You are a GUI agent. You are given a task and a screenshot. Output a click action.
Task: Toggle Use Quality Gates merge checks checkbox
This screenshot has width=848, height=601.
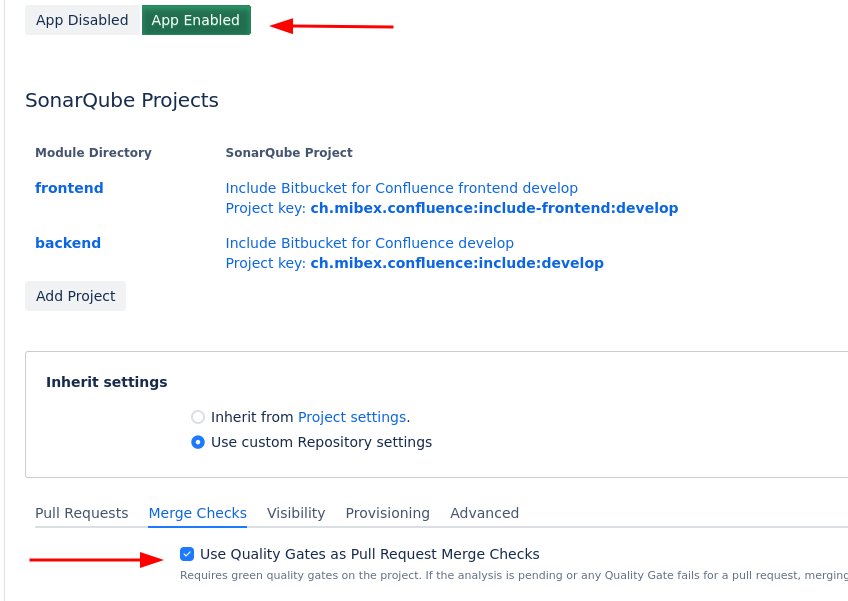[187, 554]
